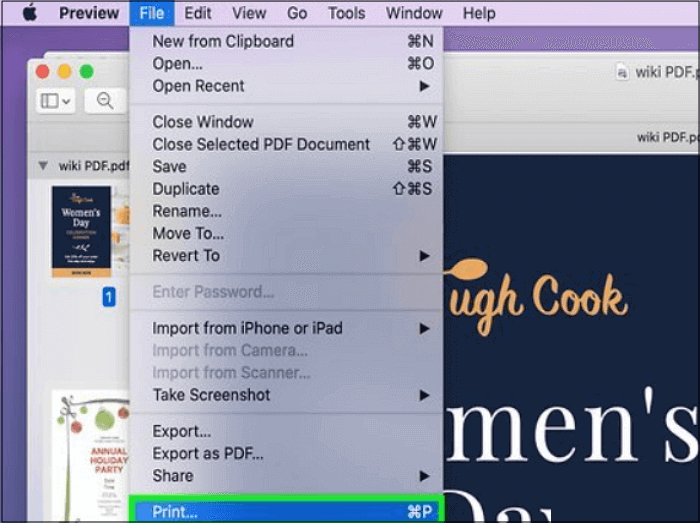Choose New from Clipboard
The width and height of the screenshot is (700, 523).
click(x=286, y=42)
